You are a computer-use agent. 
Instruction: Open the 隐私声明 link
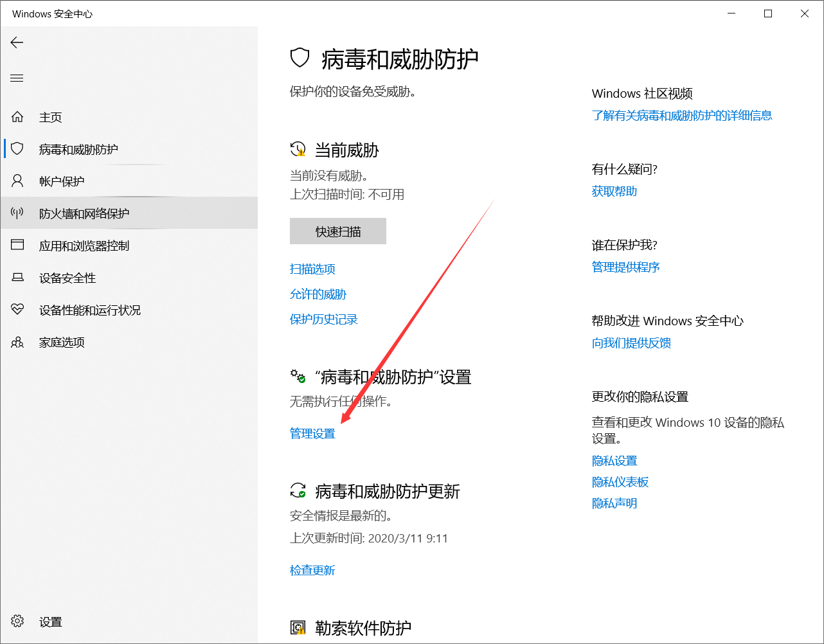(x=614, y=503)
